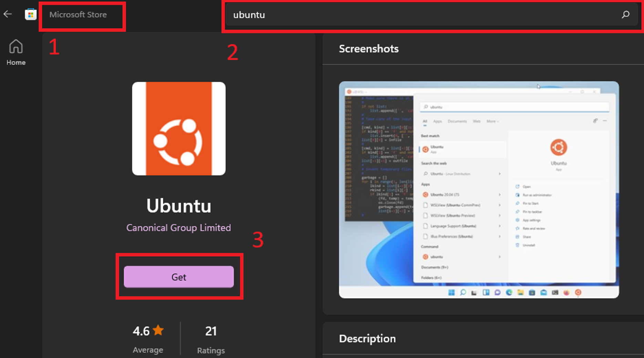Click the back arrow in the title bar

pyautogui.click(x=8, y=14)
